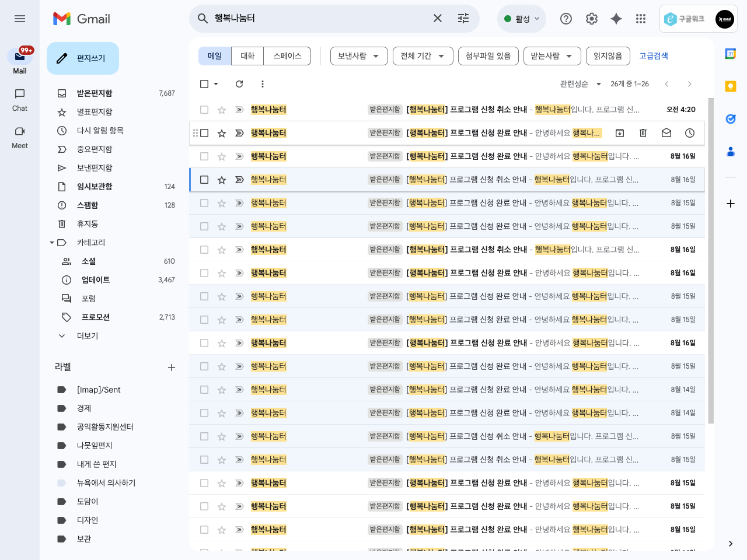
Task: Toggle the select-all checkbox in the toolbar
Action: (204, 84)
